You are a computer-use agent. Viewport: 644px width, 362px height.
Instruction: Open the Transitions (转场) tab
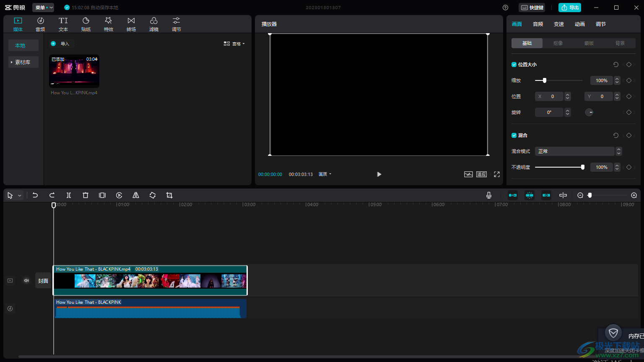coord(131,24)
